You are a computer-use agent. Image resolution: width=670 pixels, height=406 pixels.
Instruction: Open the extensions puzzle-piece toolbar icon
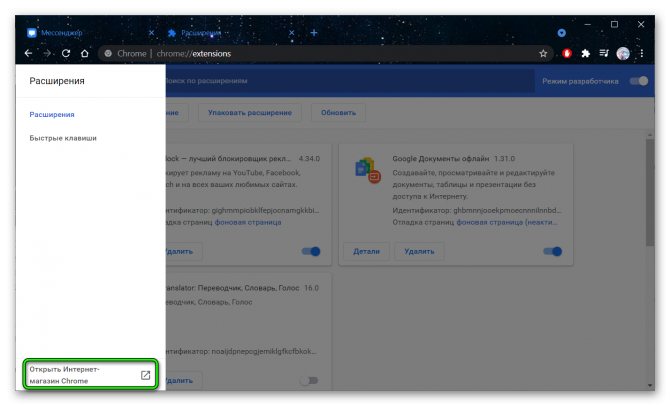(585, 53)
